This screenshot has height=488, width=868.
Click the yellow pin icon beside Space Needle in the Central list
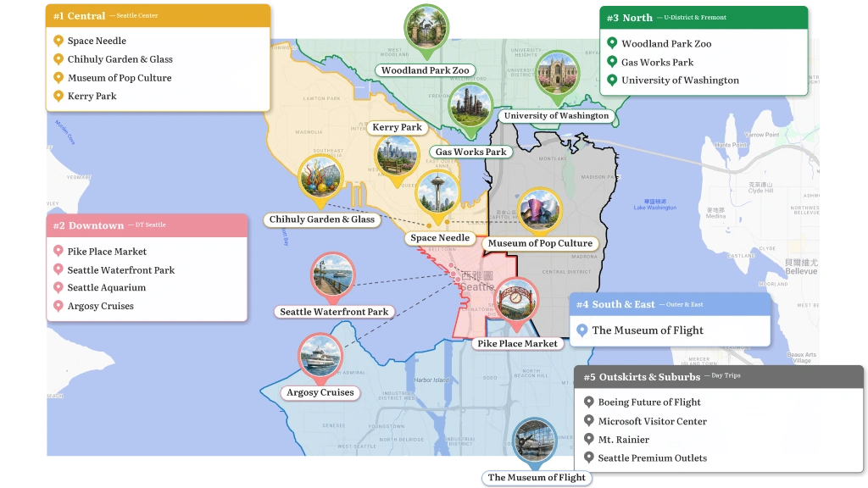pyautogui.click(x=58, y=41)
